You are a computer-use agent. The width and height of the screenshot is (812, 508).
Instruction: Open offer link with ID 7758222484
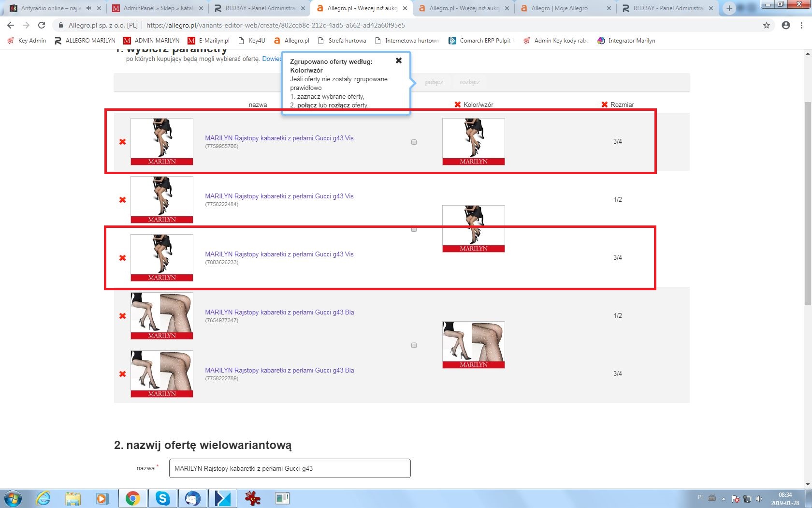(x=279, y=196)
